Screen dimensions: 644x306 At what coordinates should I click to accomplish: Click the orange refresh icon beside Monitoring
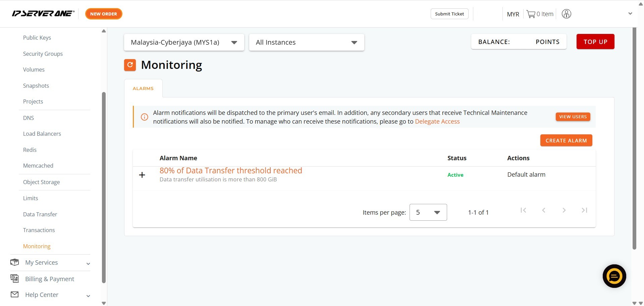point(130,65)
